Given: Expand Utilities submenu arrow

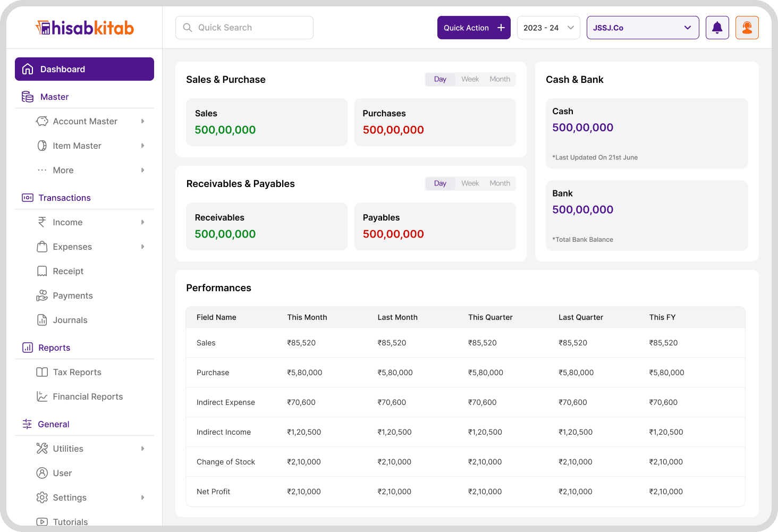Looking at the screenshot, I should pyautogui.click(x=142, y=449).
